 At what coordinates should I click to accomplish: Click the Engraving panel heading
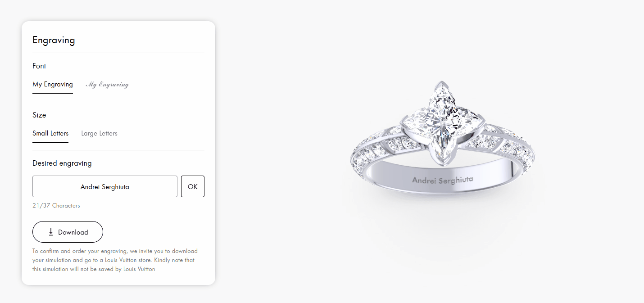[x=54, y=40]
